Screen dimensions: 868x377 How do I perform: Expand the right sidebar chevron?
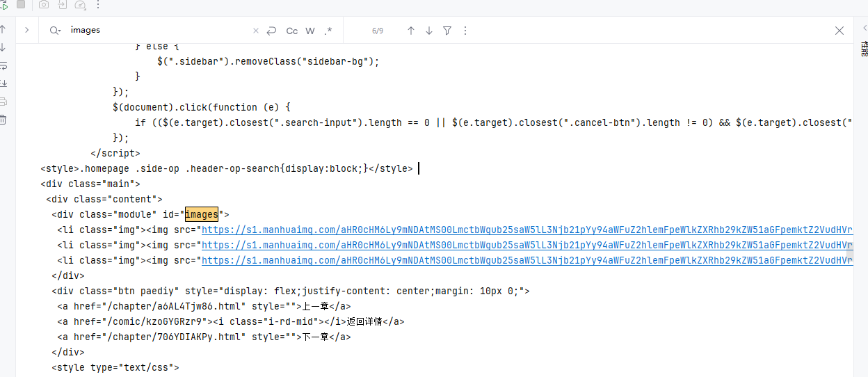pyautogui.click(x=864, y=29)
